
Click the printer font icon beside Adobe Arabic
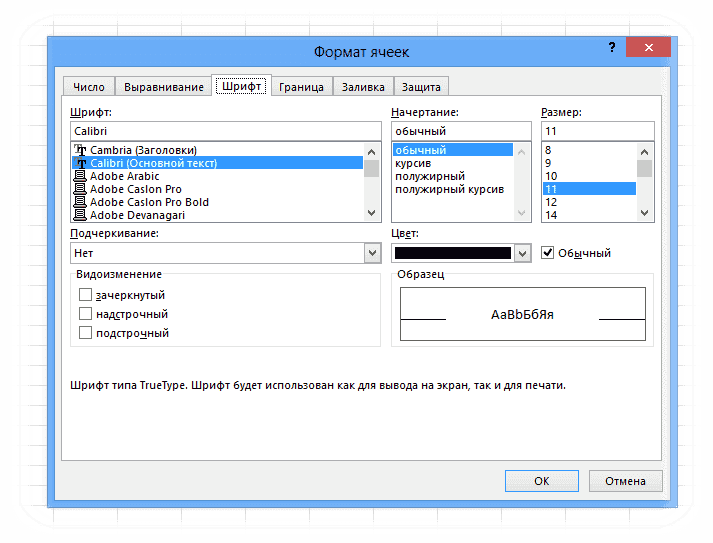tap(80, 176)
